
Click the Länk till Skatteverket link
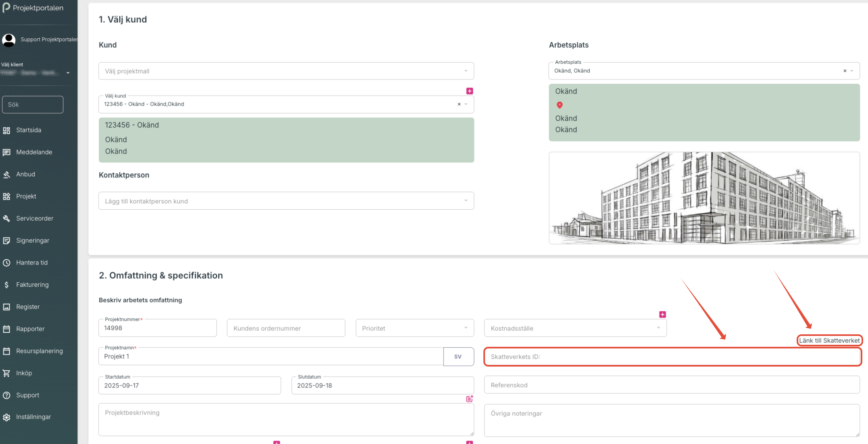829,340
